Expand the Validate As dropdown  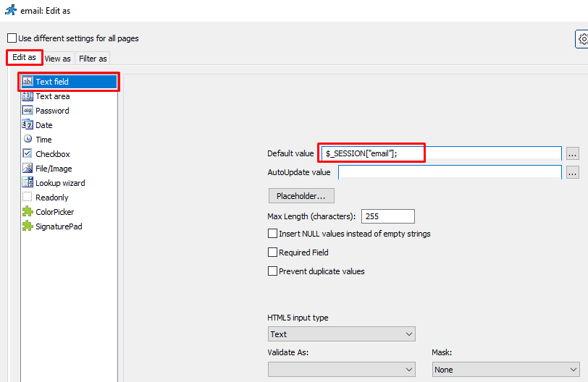coord(341,370)
